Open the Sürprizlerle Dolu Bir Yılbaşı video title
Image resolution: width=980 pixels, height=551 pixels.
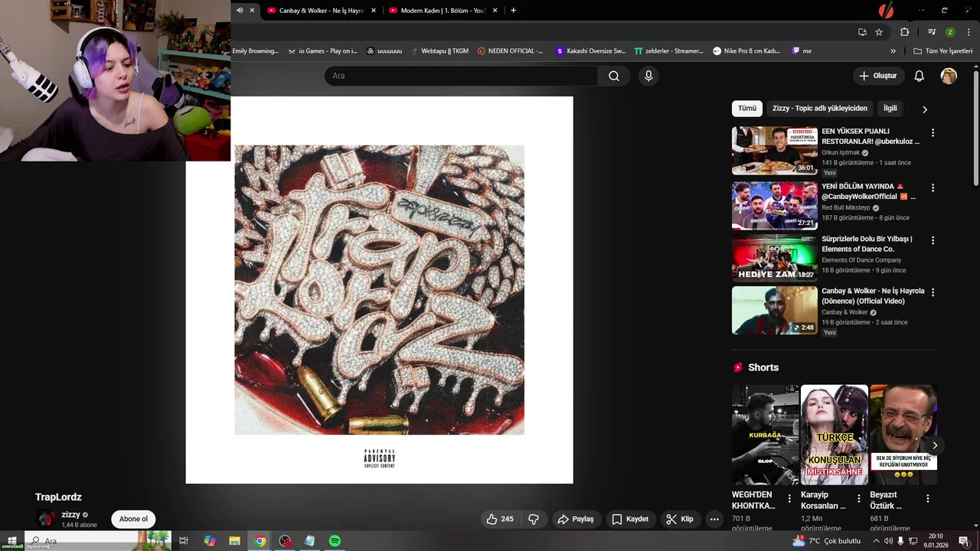click(867, 244)
